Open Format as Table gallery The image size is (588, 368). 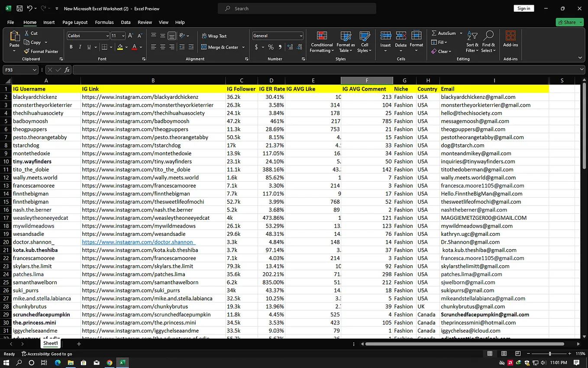pyautogui.click(x=346, y=42)
